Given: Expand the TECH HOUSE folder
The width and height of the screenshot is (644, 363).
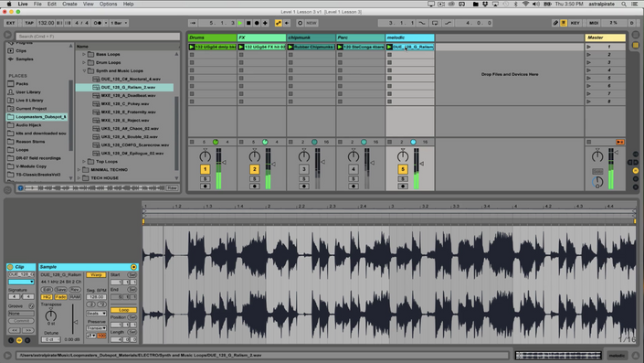Looking at the screenshot, I should pos(79,178).
